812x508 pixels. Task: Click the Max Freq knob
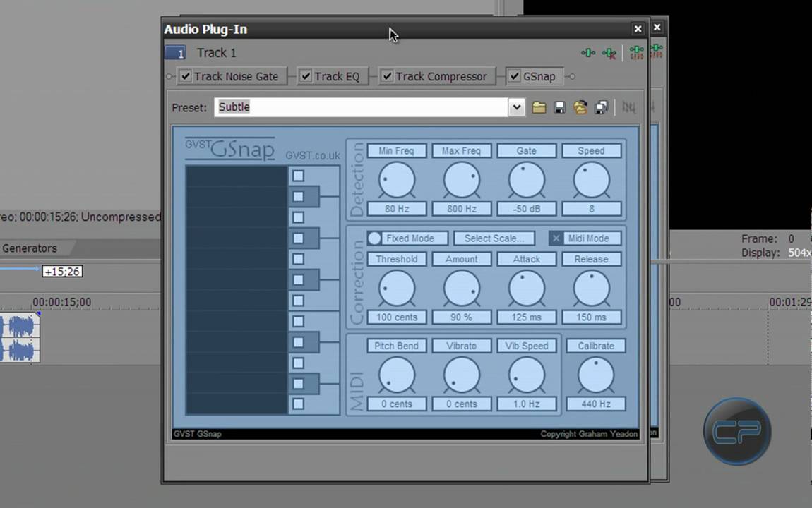pos(461,180)
